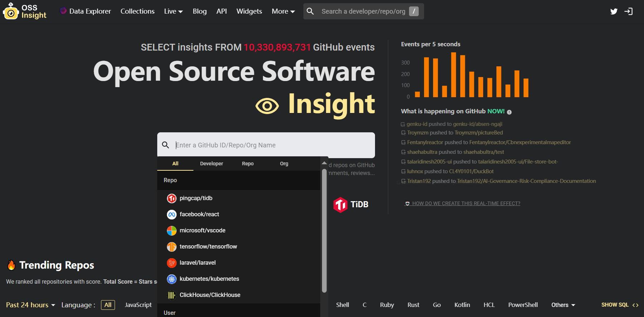Select the All search tab
The image size is (644, 317).
click(175, 164)
